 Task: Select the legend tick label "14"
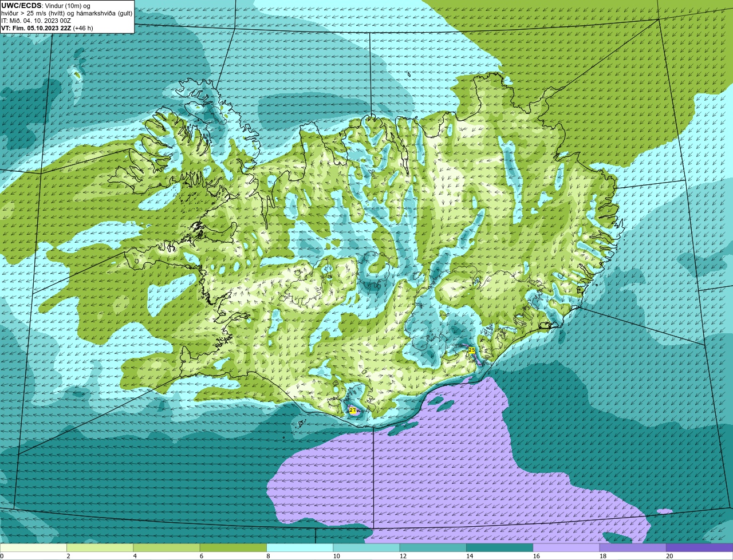470,556
